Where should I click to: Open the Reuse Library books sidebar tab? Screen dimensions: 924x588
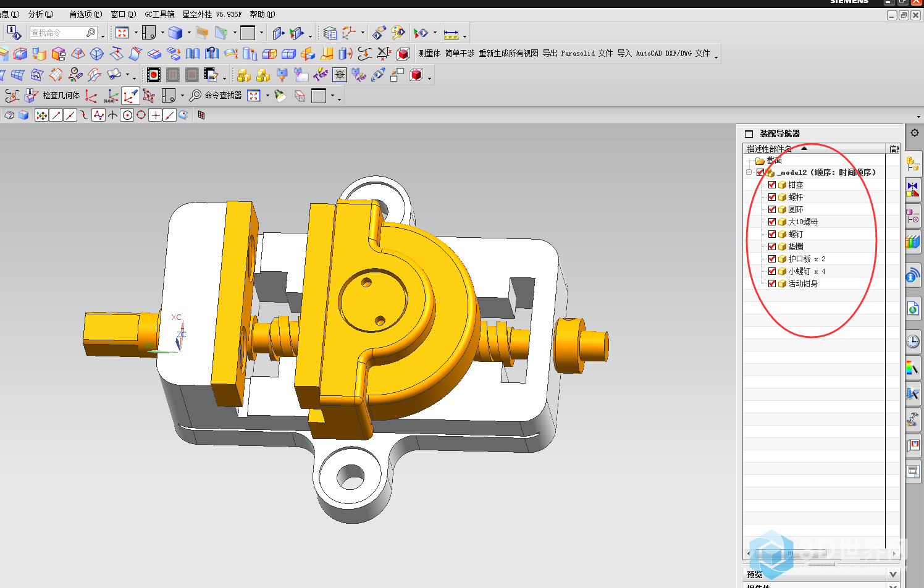[x=912, y=241]
